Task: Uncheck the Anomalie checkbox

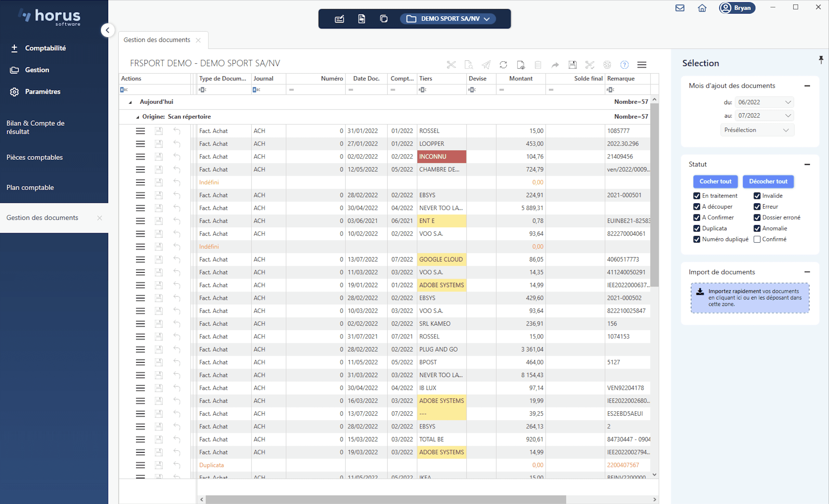Action: click(x=757, y=228)
